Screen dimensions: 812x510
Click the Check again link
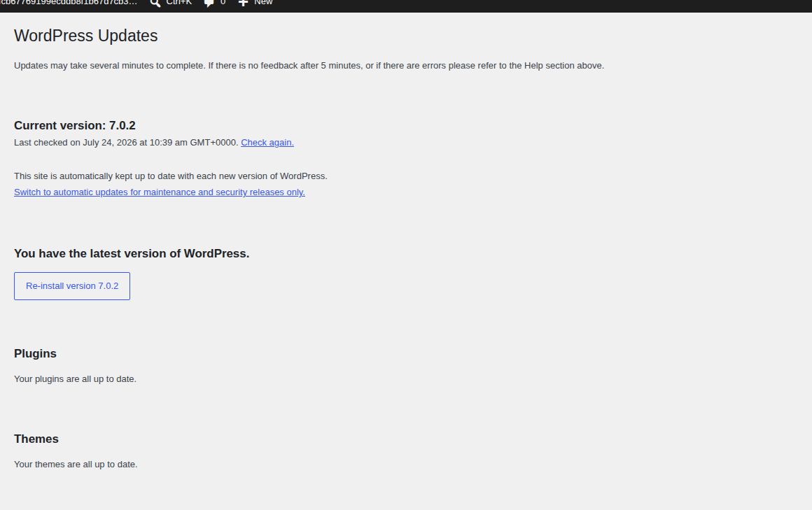[267, 143]
